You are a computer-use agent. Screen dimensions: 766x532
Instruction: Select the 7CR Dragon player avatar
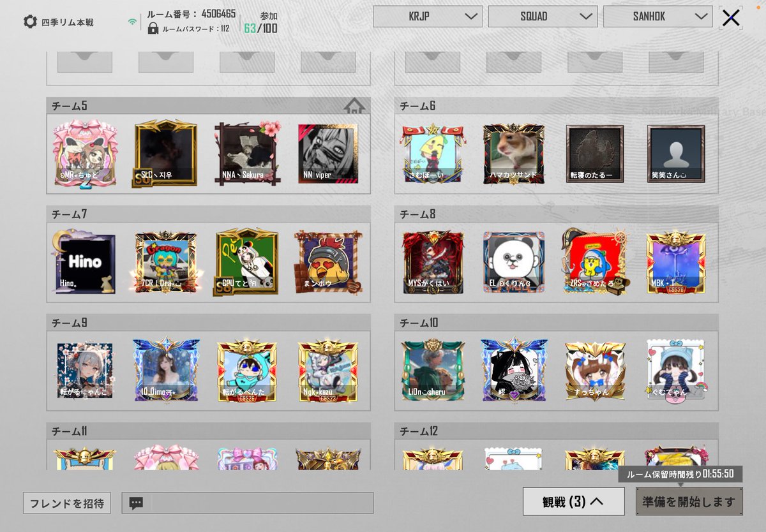click(166, 263)
